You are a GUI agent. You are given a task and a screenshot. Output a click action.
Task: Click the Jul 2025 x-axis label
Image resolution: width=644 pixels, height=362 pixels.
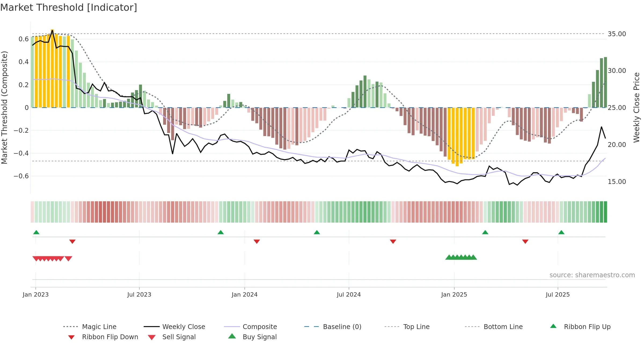558,294
